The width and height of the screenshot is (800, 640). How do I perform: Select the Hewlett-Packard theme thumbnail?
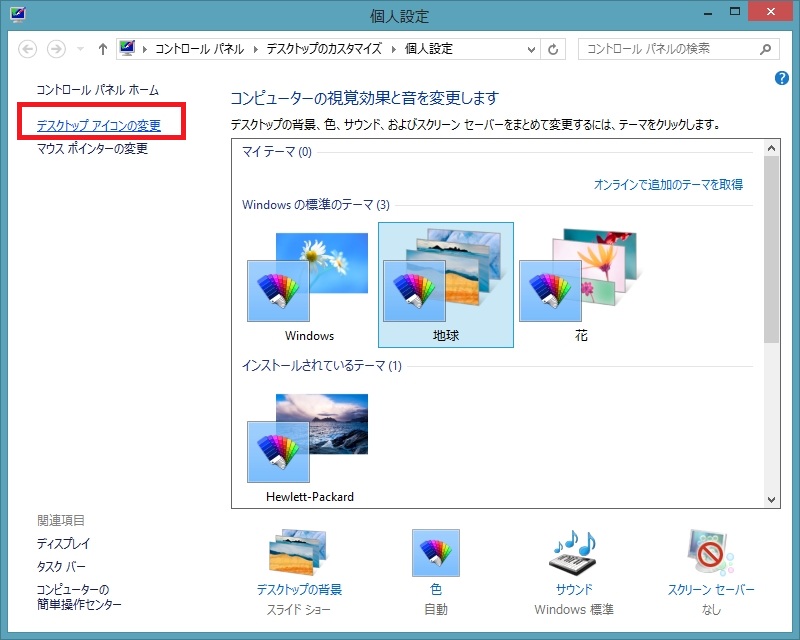tap(309, 438)
